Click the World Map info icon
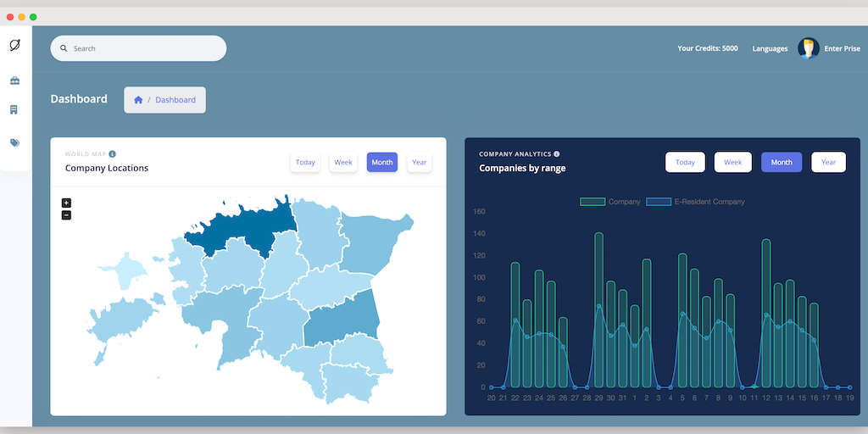868x434 pixels. 113,154
